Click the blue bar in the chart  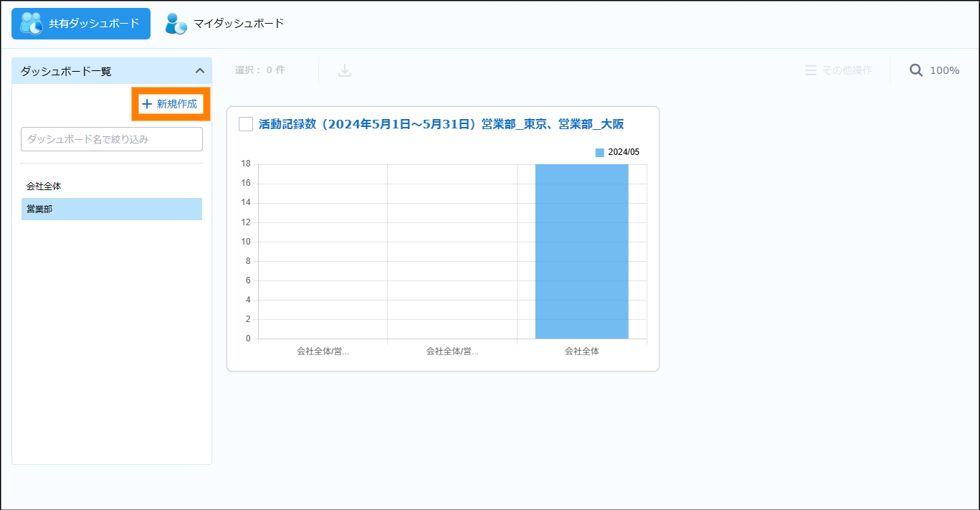pyautogui.click(x=581, y=251)
